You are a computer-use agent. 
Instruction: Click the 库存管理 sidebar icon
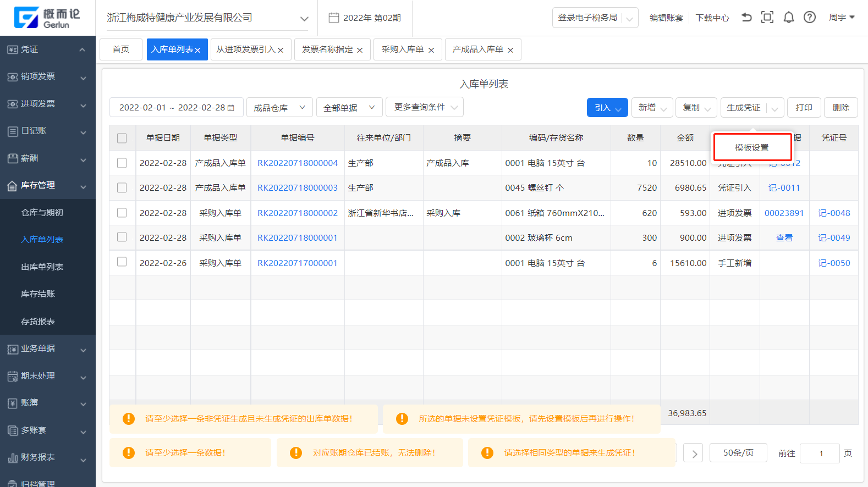click(13, 186)
